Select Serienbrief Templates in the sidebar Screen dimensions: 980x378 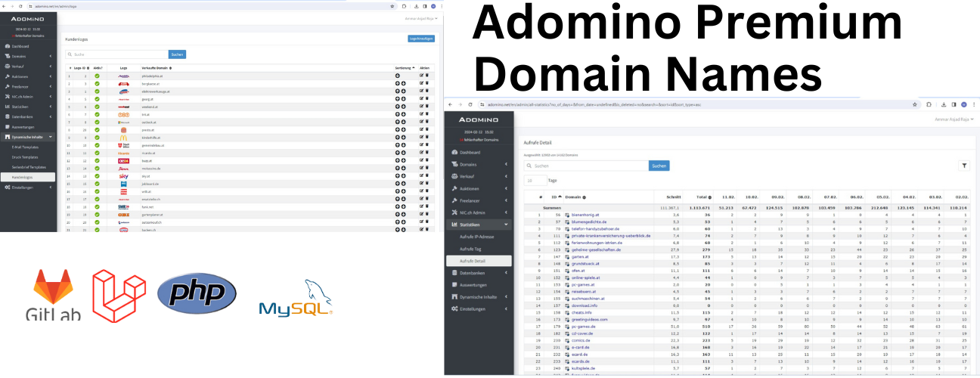pyautogui.click(x=31, y=166)
